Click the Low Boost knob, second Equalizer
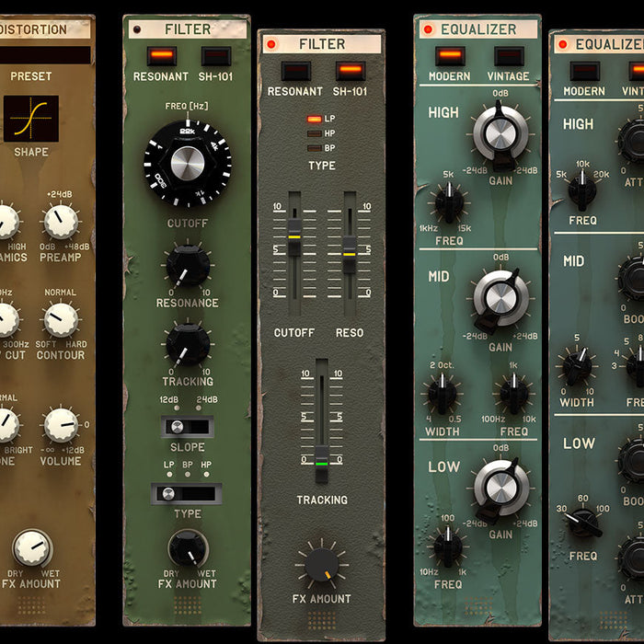Image resolution: width=644 pixels, height=644 pixels. coord(631,460)
